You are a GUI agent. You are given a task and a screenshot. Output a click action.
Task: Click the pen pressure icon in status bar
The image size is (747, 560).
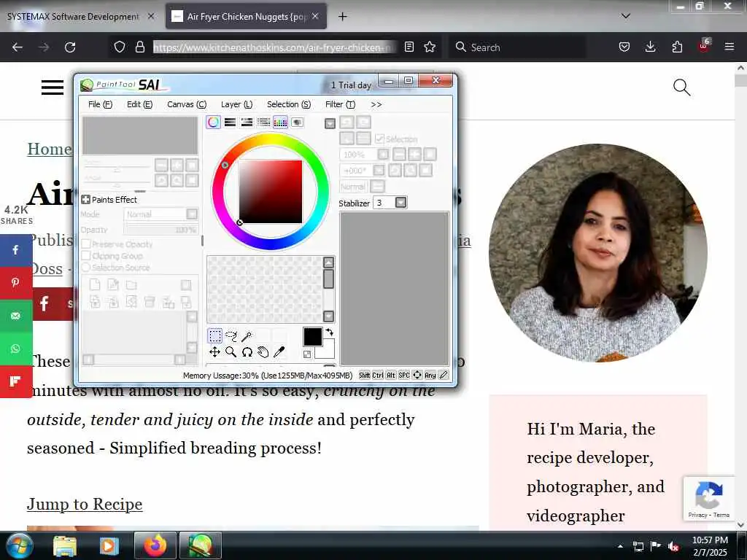tap(444, 375)
